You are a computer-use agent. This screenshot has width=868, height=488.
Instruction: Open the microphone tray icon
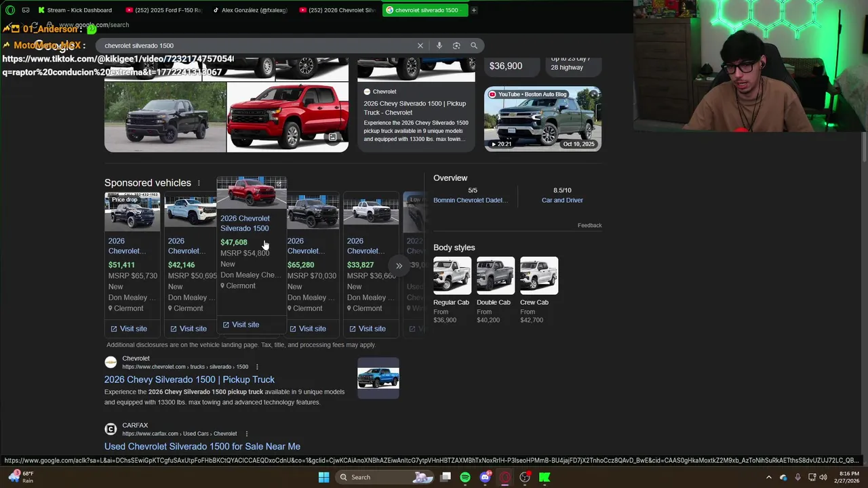(x=797, y=477)
